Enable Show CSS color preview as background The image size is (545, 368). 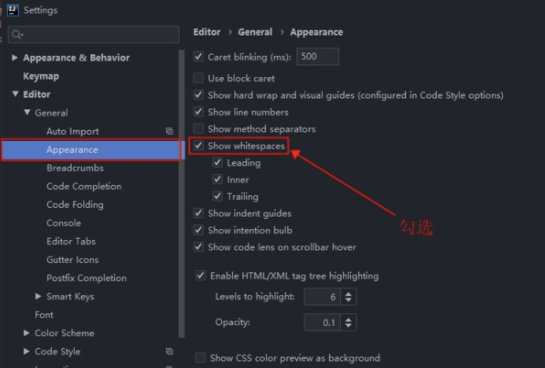[201, 358]
